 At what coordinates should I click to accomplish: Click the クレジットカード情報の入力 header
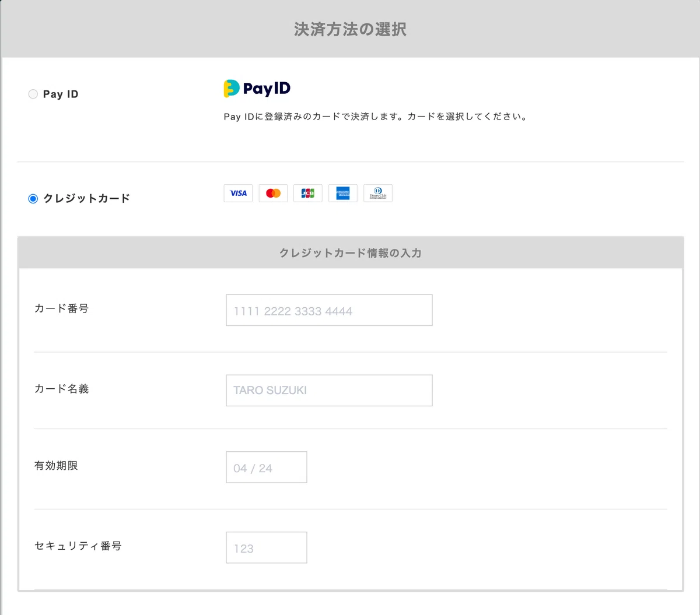[x=350, y=253]
